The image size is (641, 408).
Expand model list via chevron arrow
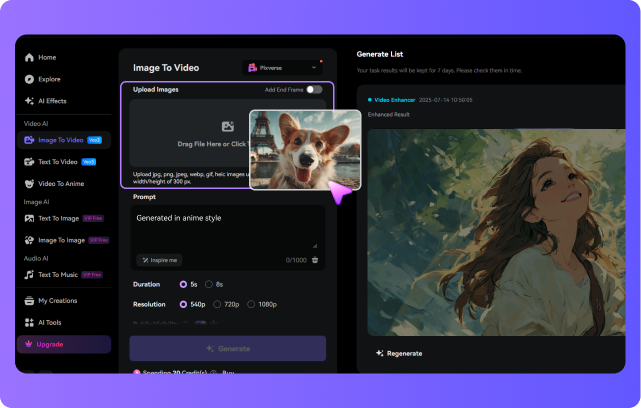[x=314, y=67]
